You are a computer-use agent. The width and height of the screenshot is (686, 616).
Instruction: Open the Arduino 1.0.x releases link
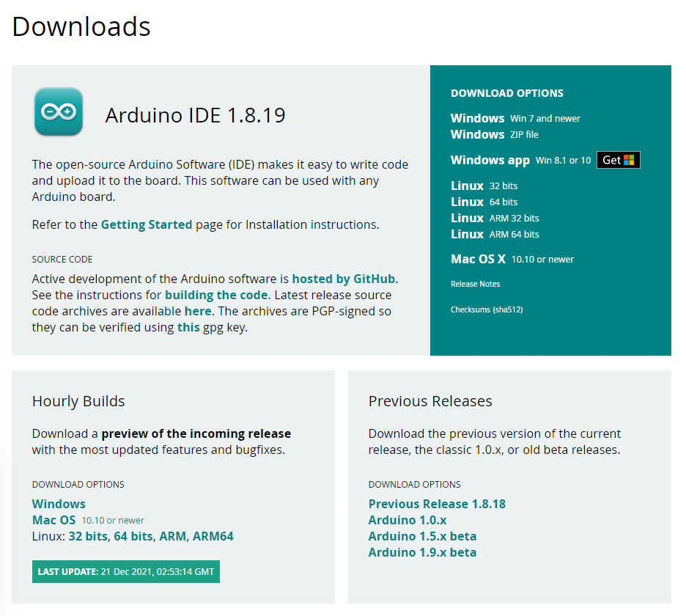(407, 520)
